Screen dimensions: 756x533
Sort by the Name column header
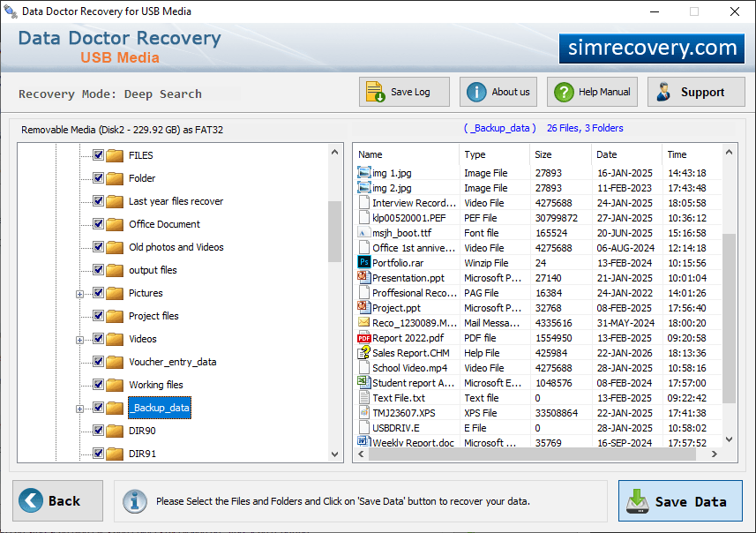407,154
